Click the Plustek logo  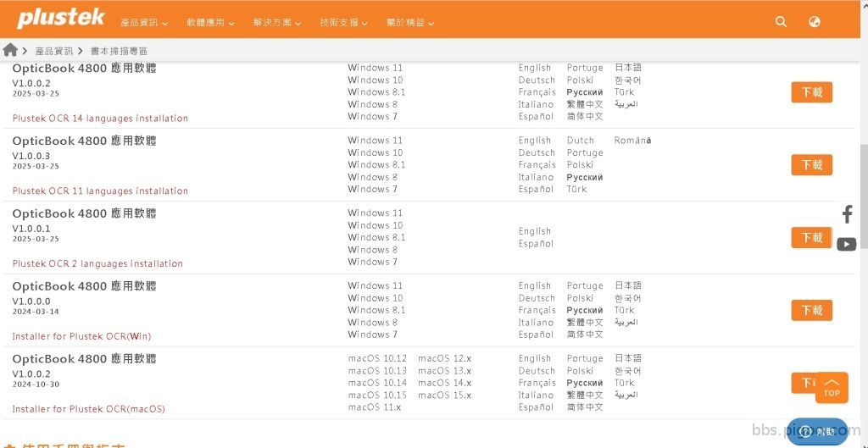tap(60, 19)
